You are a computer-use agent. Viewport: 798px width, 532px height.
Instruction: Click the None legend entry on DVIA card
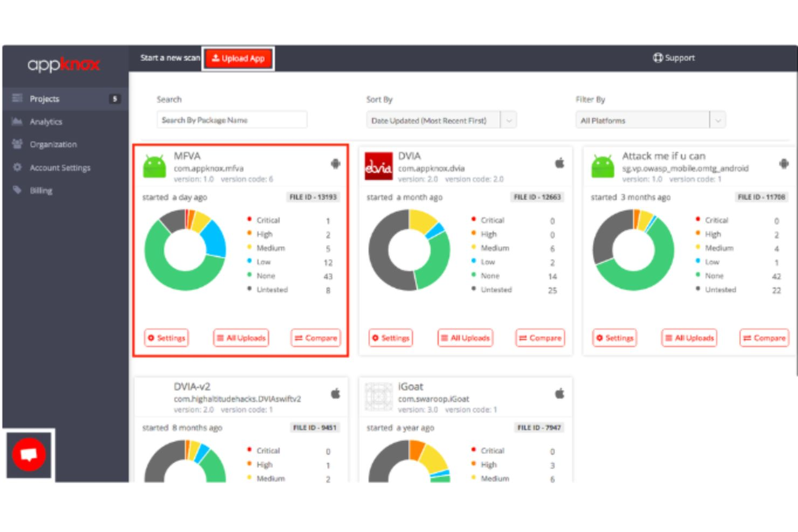[x=485, y=275]
